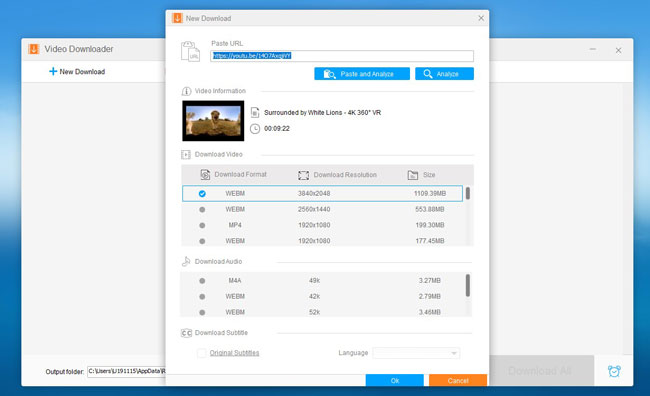
Task: Click the Video Information info icon
Action: [186, 91]
